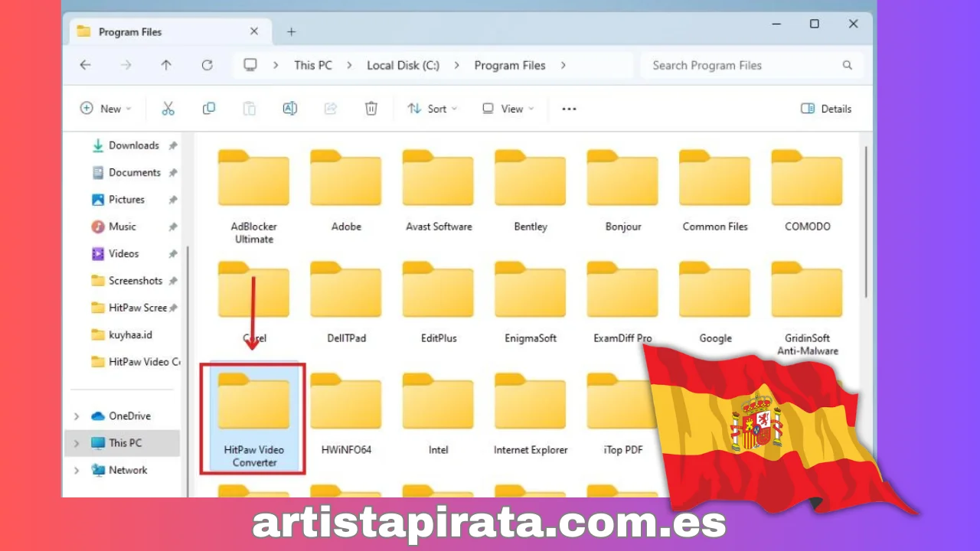Open the See more options menu
The height and width of the screenshot is (551, 980).
click(x=569, y=109)
